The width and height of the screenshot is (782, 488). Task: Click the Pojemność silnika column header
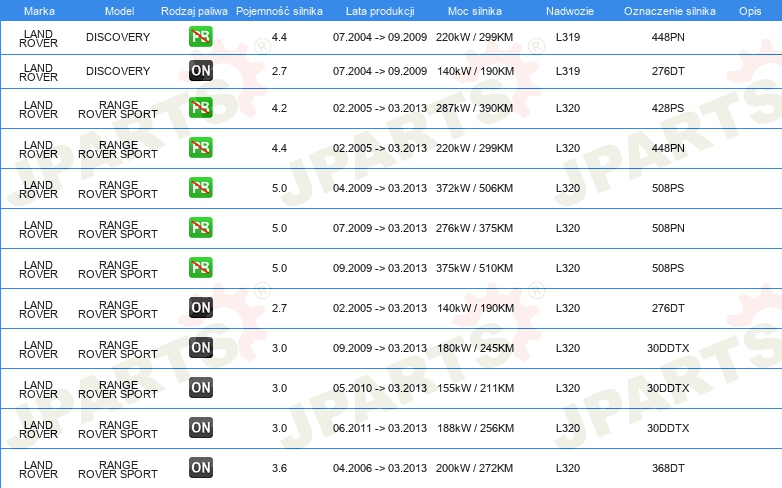279,11
